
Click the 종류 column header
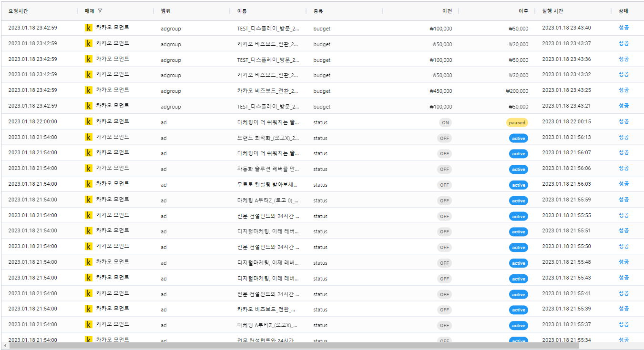point(318,11)
